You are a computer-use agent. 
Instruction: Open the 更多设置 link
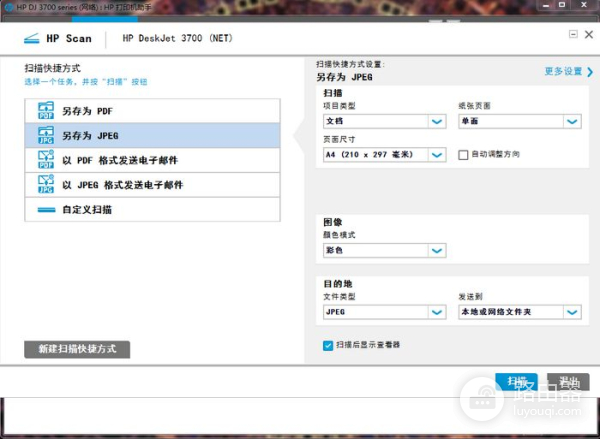[563, 71]
